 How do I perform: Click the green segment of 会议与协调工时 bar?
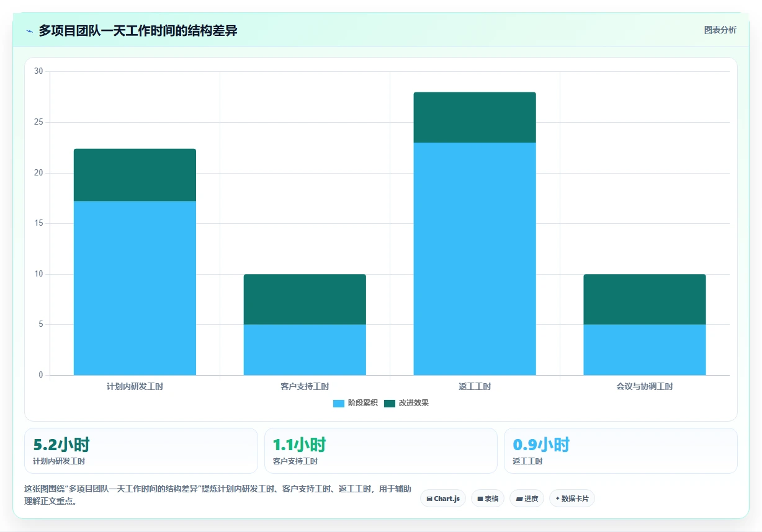(645, 299)
